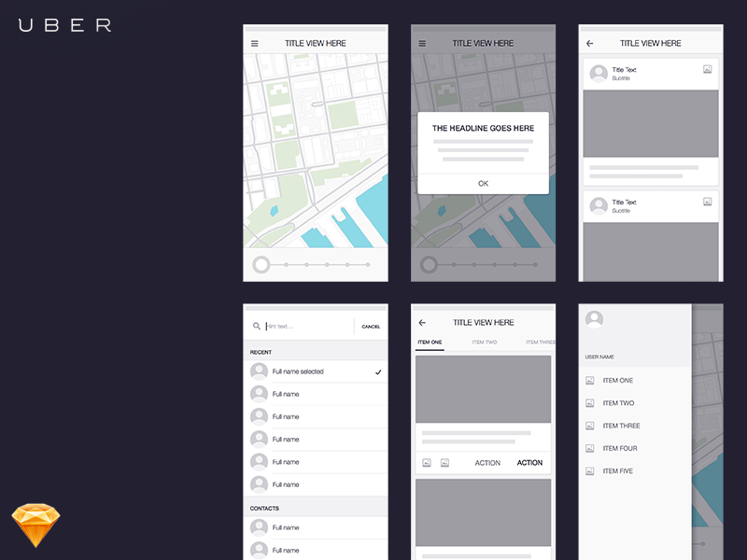Tap the avatar circle atop the navigation drawer
747x560 pixels.
(x=595, y=319)
